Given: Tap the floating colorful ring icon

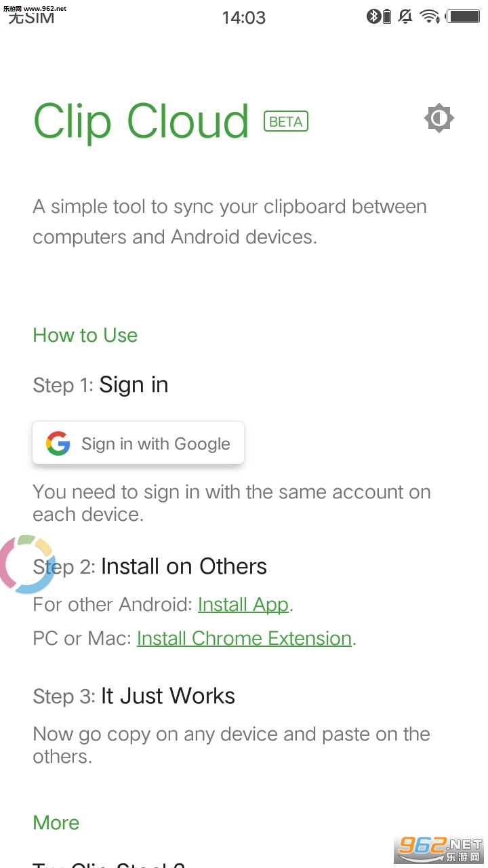Looking at the screenshot, I should pos(26,564).
